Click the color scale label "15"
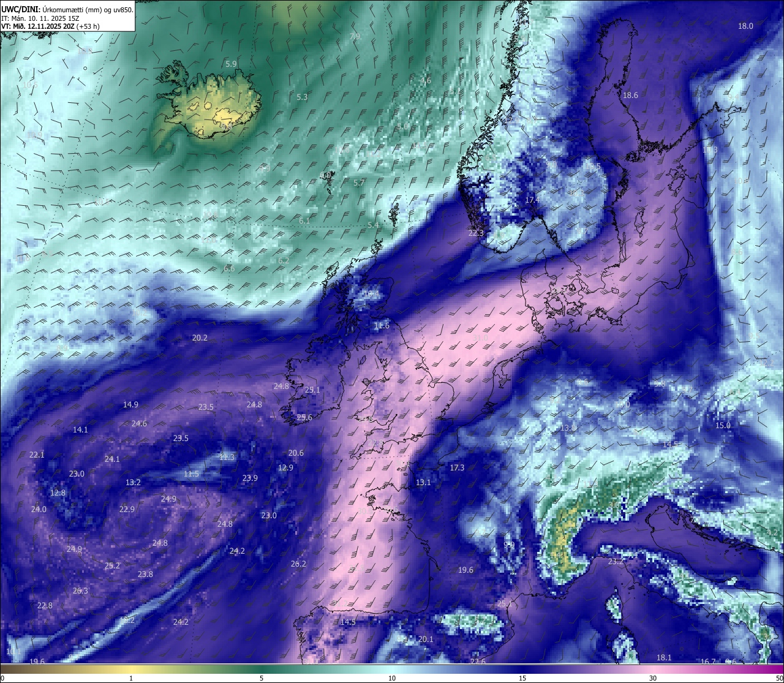 (x=522, y=678)
